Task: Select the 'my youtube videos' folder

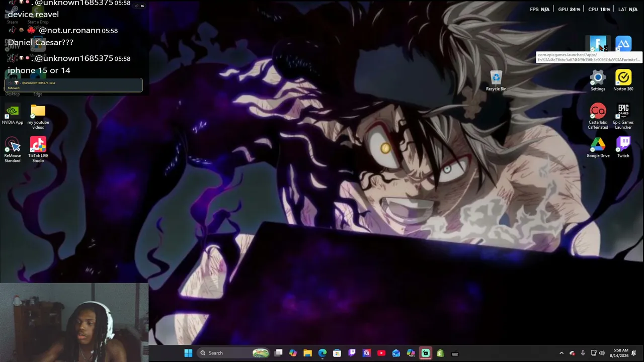Action: (x=38, y=116)
